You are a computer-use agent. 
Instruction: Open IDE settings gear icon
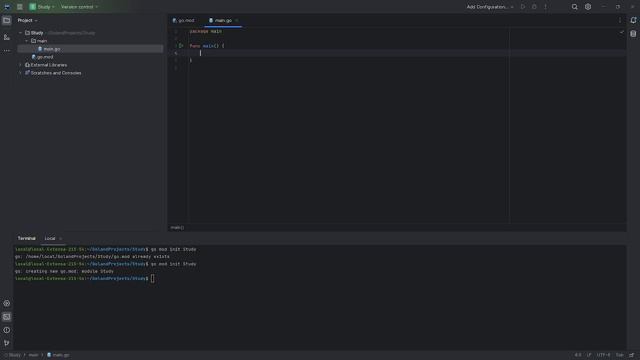(x=588, y=7)
